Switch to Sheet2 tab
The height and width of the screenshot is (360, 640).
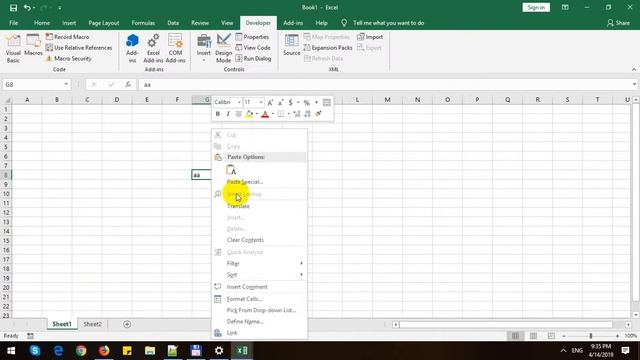point(92,324)
